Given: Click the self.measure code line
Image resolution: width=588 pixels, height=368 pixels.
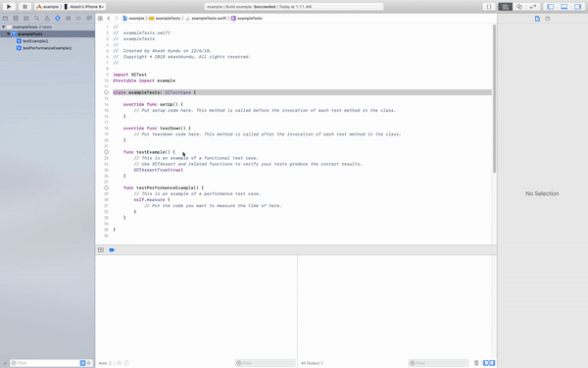Looking at the screenshot, I should (152, 200).
